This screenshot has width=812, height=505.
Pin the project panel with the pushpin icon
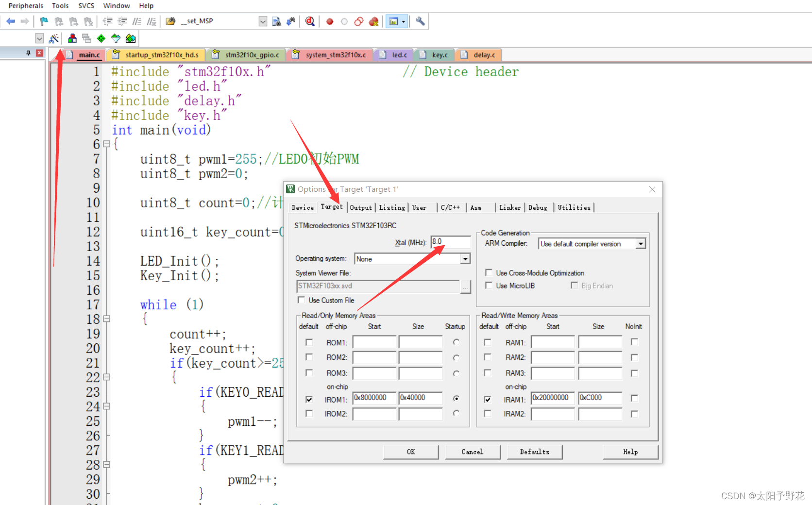pos(28,53)
